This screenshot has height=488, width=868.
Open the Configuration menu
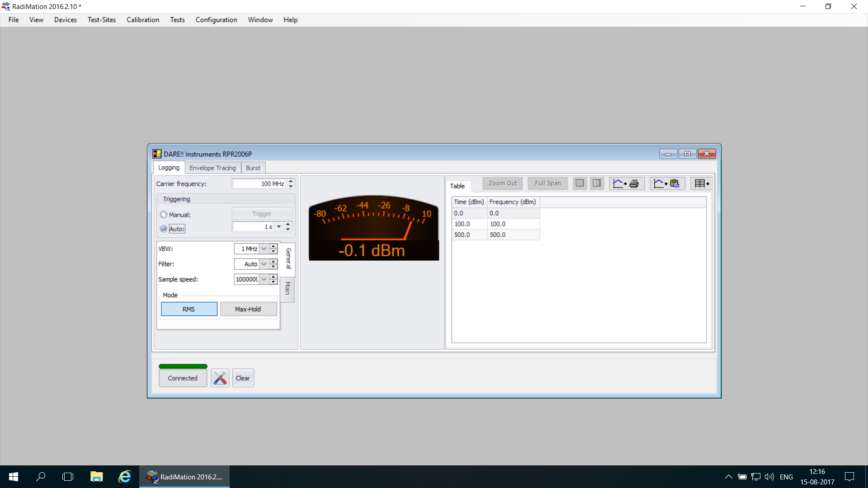217,20
